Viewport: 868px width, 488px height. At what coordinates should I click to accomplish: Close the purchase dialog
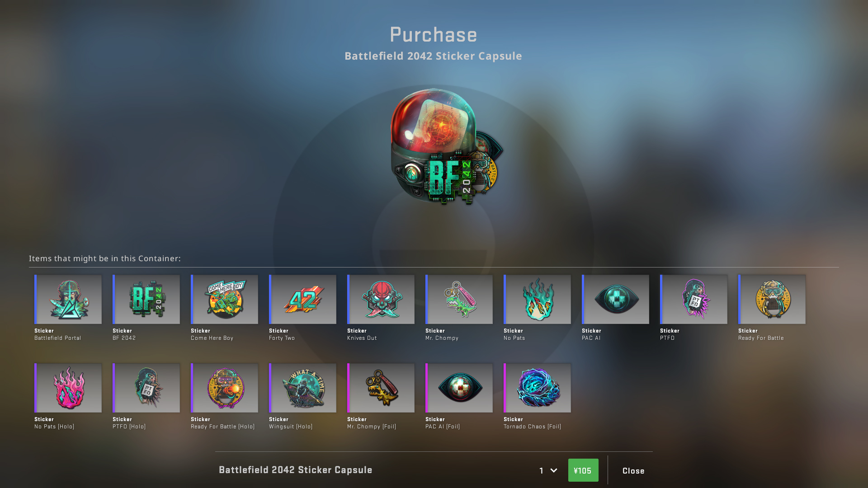[x=633, y=471]
